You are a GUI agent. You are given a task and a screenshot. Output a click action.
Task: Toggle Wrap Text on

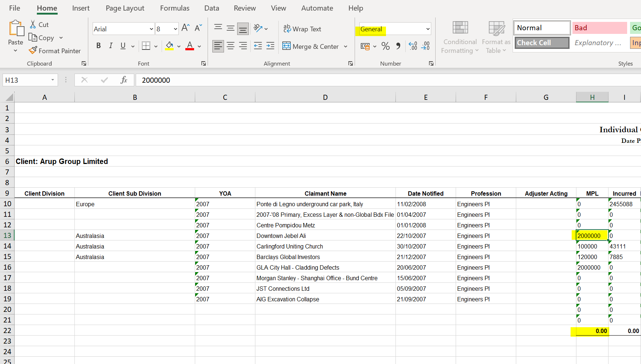(302, 29)
